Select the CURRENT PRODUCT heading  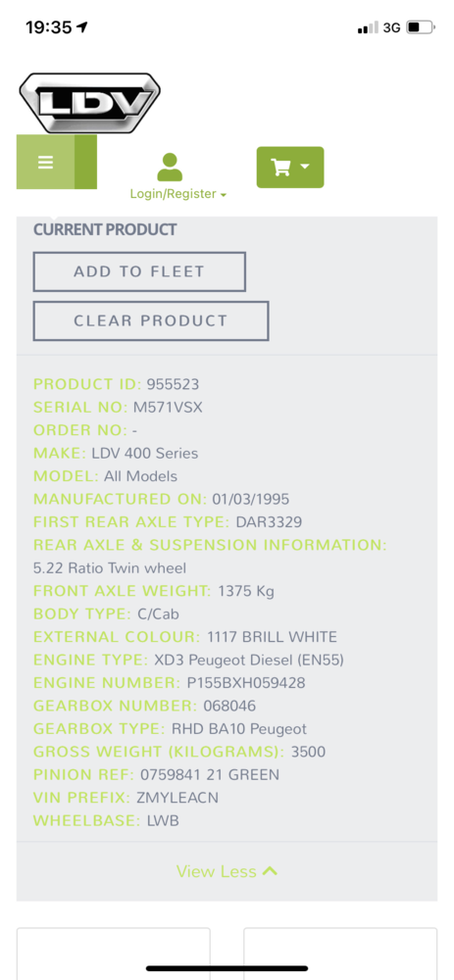click(x=105, y=229)
